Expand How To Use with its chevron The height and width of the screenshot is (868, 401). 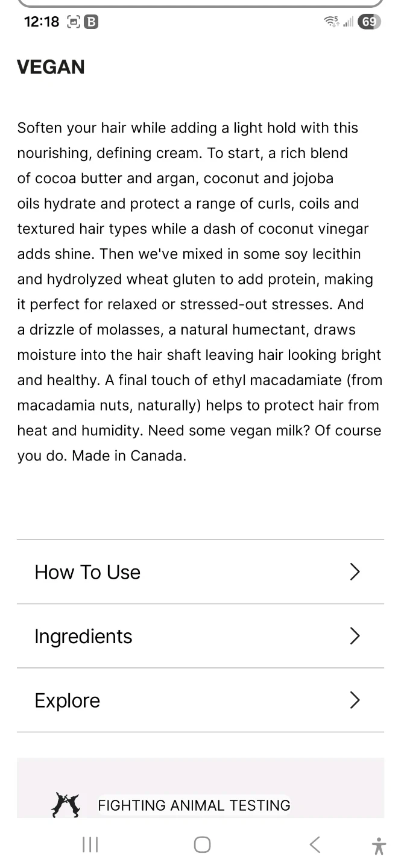(x=355, y=572)
